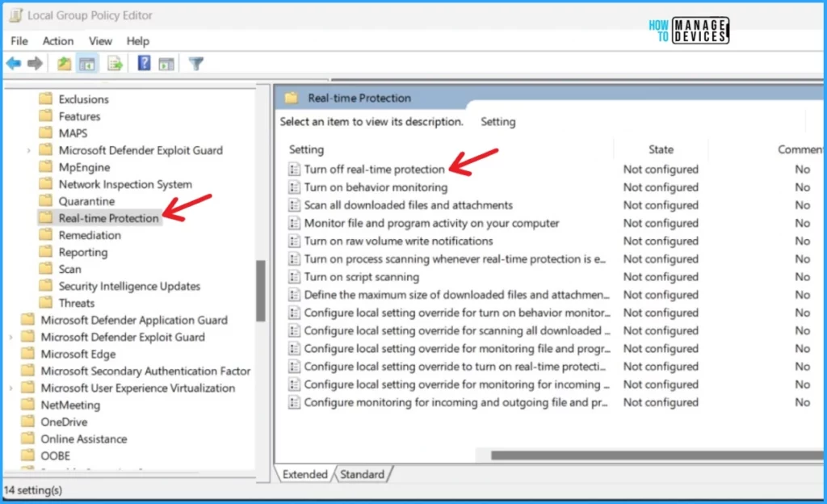Expand the nested Microsoft Defender Exploit Guard node
The image size is (827, 504).
pyautogui.click(x=28, y=150)
